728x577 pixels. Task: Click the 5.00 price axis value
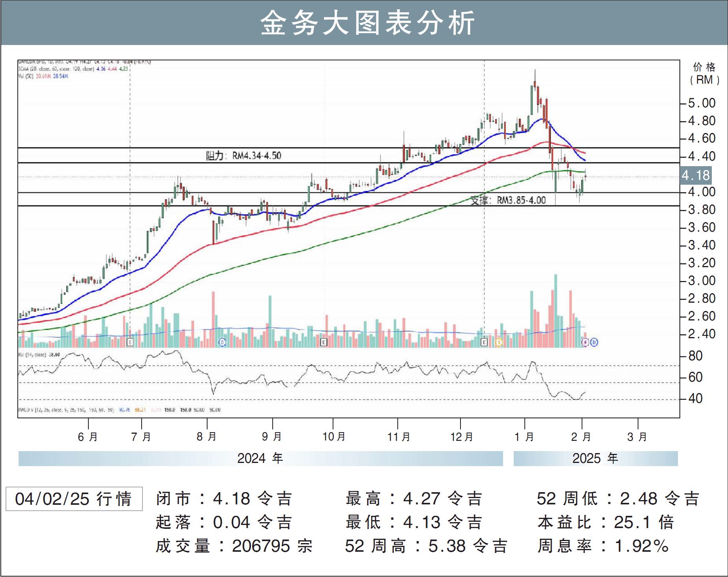coord(702,103)
